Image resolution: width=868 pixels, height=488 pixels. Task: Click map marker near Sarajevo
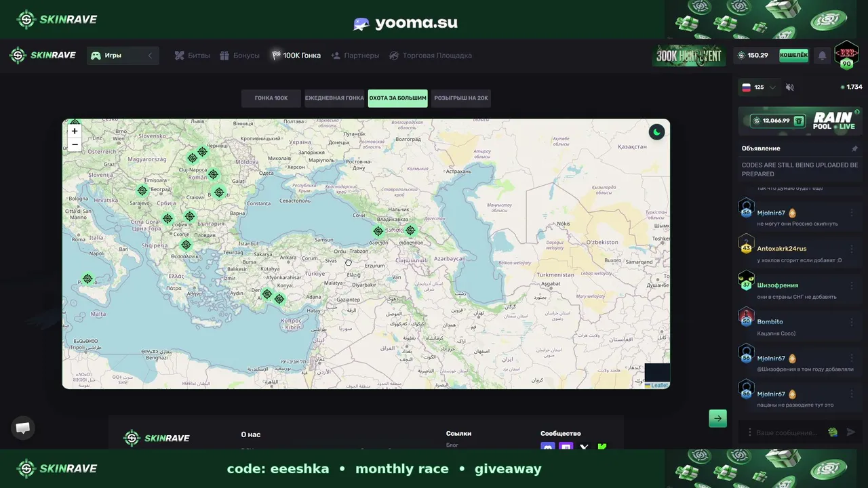click(142, 191)
